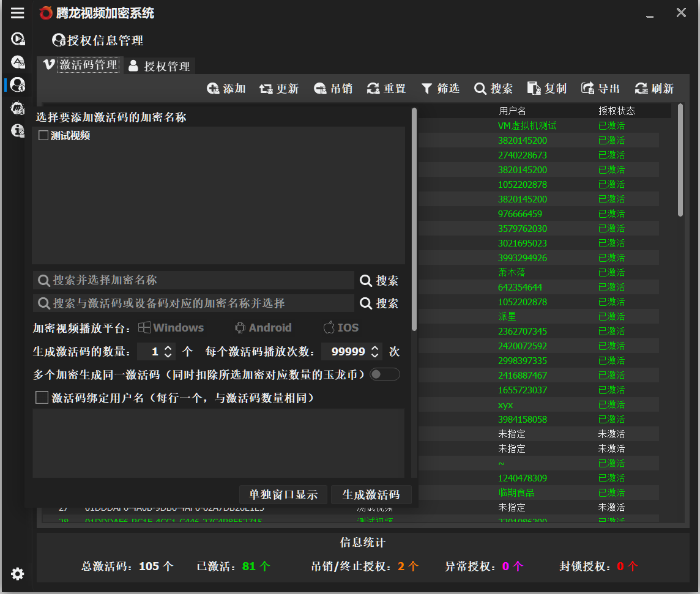The height and width of the screenshot is (594, 700).
Task: Select the 萧木落 user row
Action: pyautogui.click(x=537, y=272)
